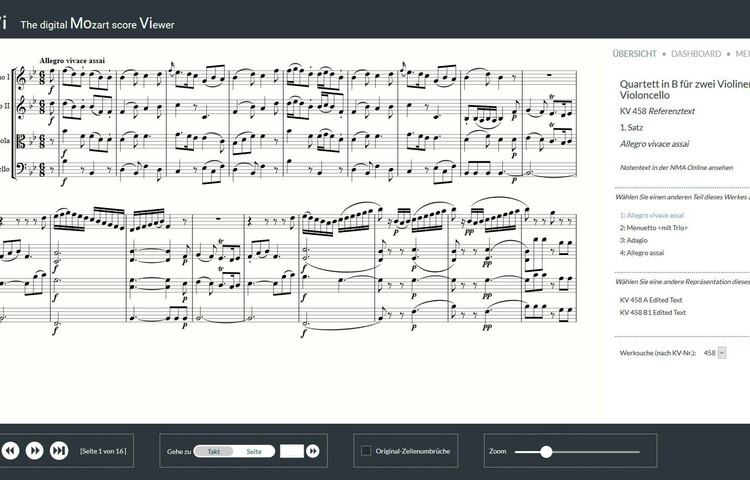Open the DASHBOARD tab

(x=696, y=54)
